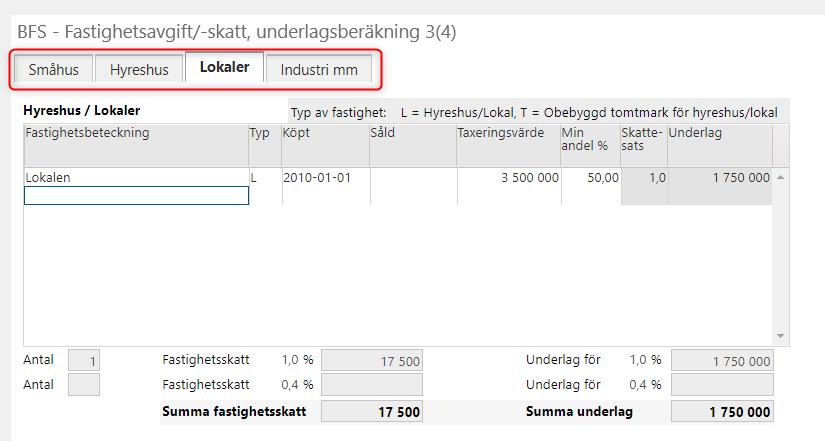This screenshot has width=825, height=441.
Task: Click scroll down arrow of property table
Action: 781,336
